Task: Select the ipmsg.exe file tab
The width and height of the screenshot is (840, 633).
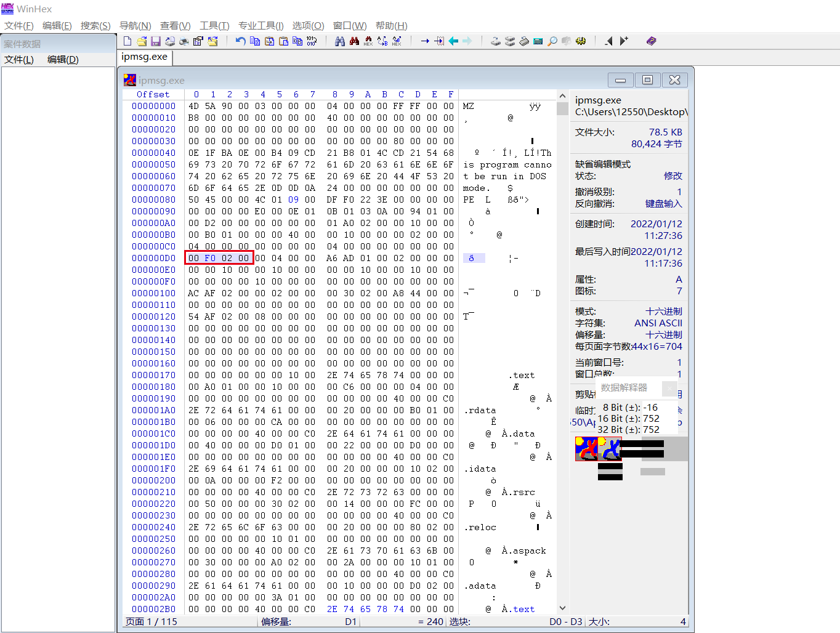Action: point(145,57)
